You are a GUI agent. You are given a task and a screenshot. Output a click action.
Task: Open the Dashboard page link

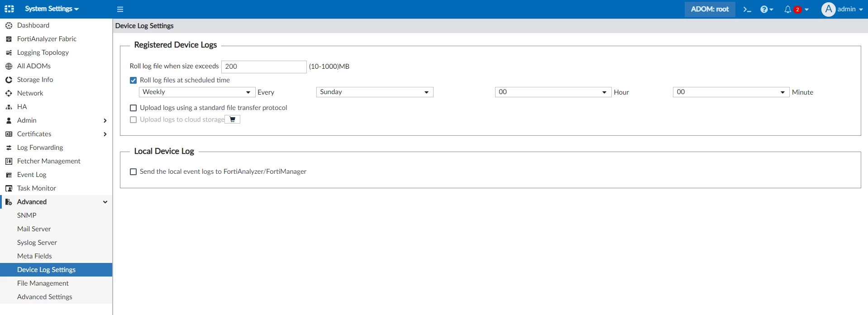click(33, 25)
